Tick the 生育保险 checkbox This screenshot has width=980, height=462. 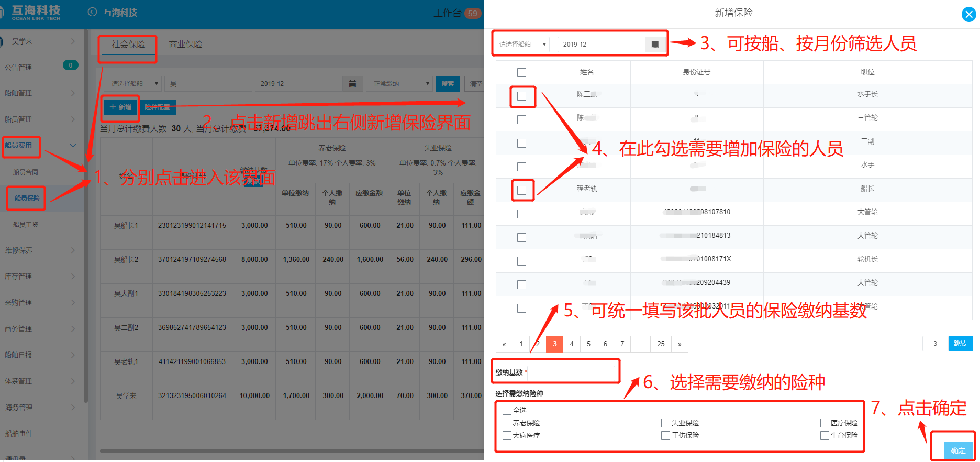(825, 435)
